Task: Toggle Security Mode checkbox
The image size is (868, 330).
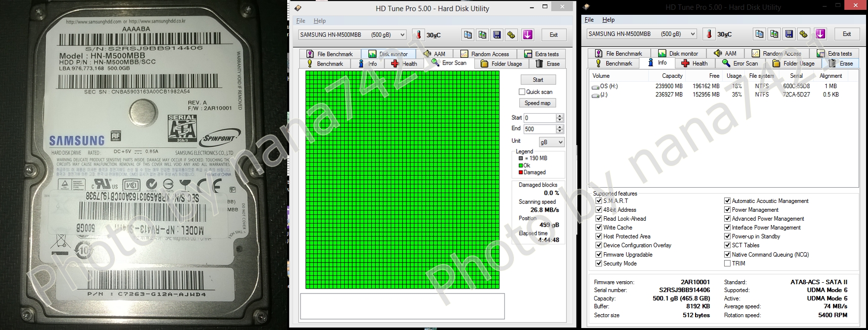Action: point(599,264)
